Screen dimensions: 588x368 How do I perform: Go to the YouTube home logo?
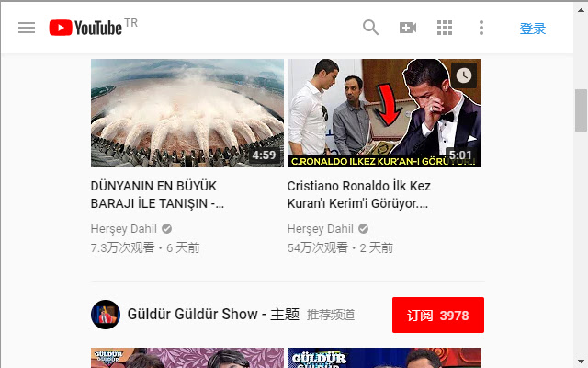pos(85,28)
